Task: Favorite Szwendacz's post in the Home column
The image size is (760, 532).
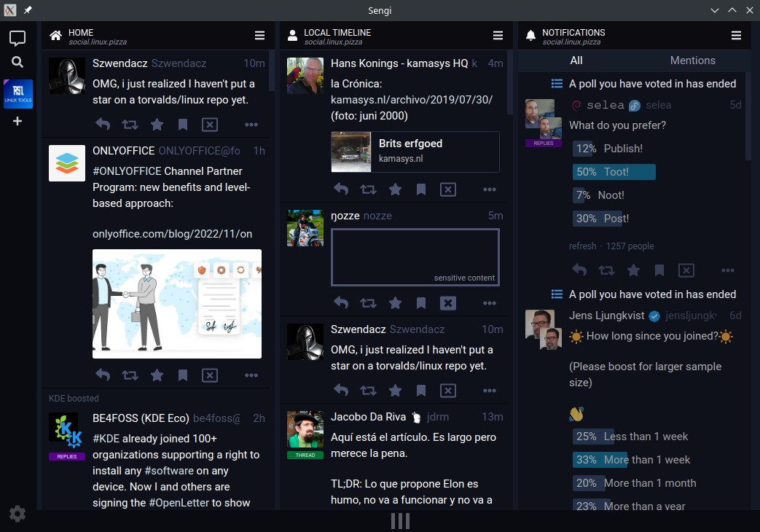Action: tap(157, 125)
